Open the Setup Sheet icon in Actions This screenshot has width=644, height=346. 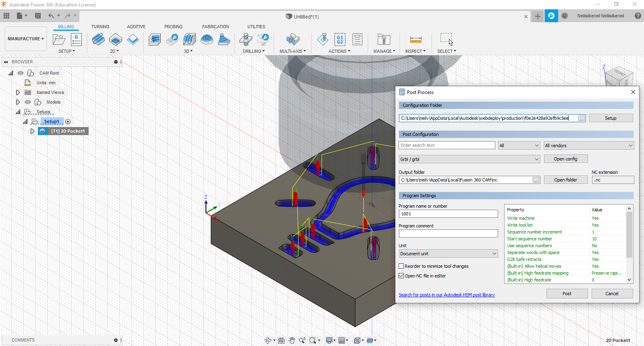click(357, 40)
